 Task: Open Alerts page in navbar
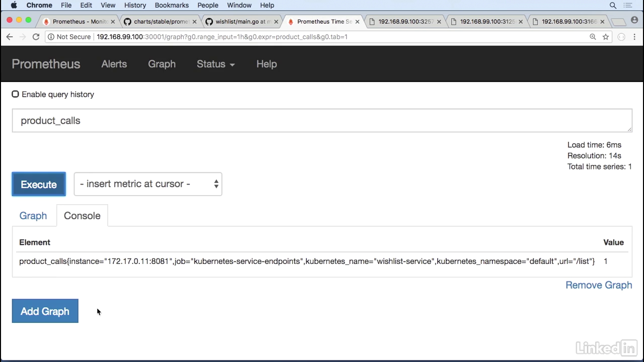(x=114, y=64)
